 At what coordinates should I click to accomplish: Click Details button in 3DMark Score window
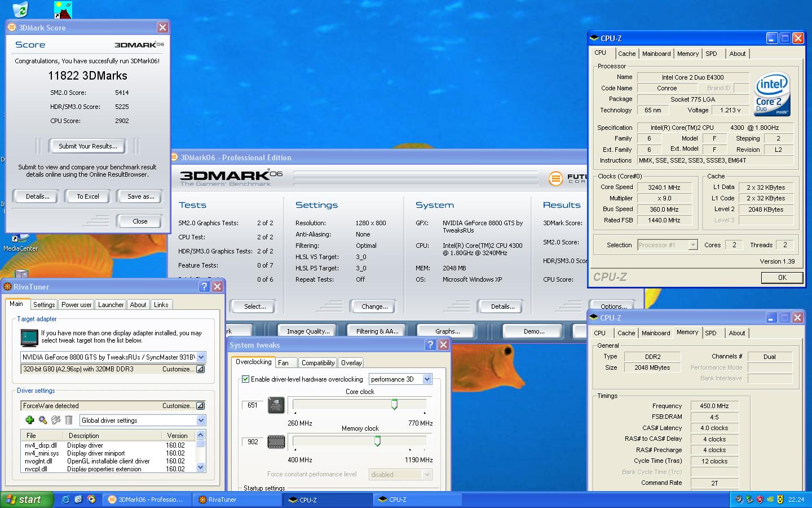[x=37, y=196]
